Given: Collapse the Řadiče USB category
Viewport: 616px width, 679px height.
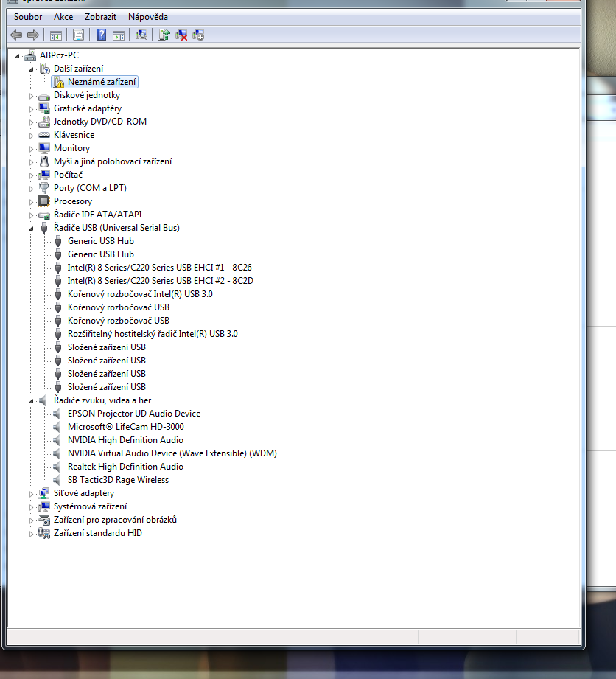Looking at the screenshot, I should click(31, 229).
